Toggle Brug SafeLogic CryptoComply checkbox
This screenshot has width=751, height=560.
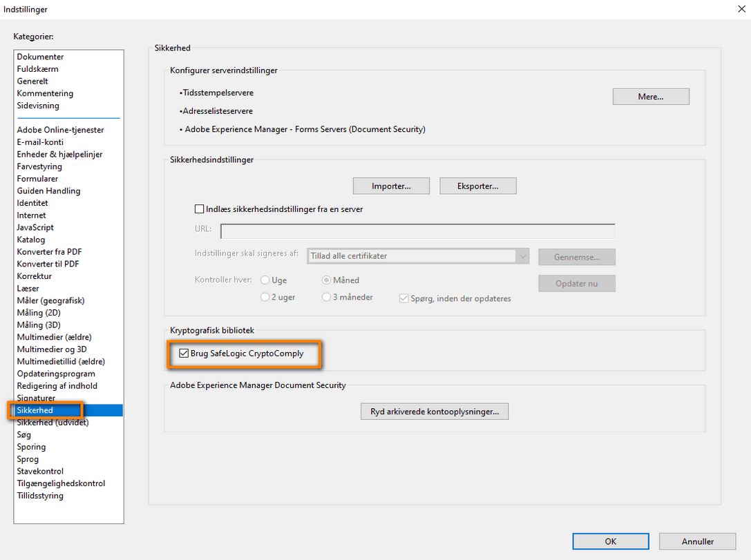pos(184,354)
